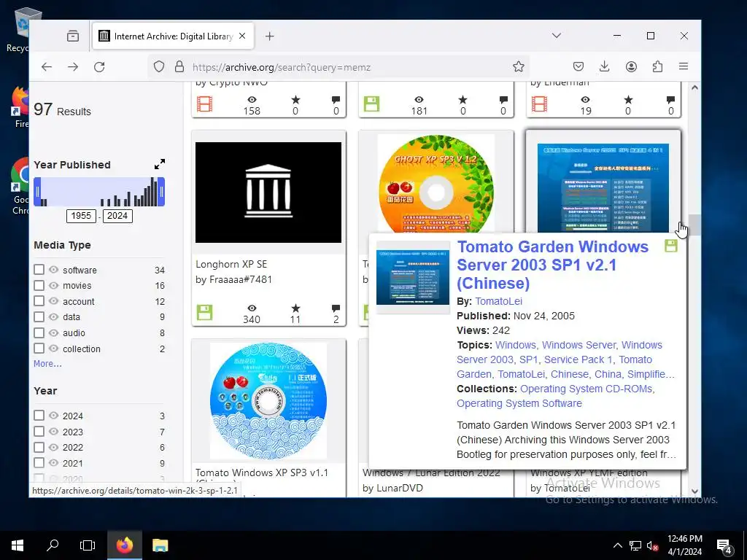Click the left handle of year range slider

37,192
